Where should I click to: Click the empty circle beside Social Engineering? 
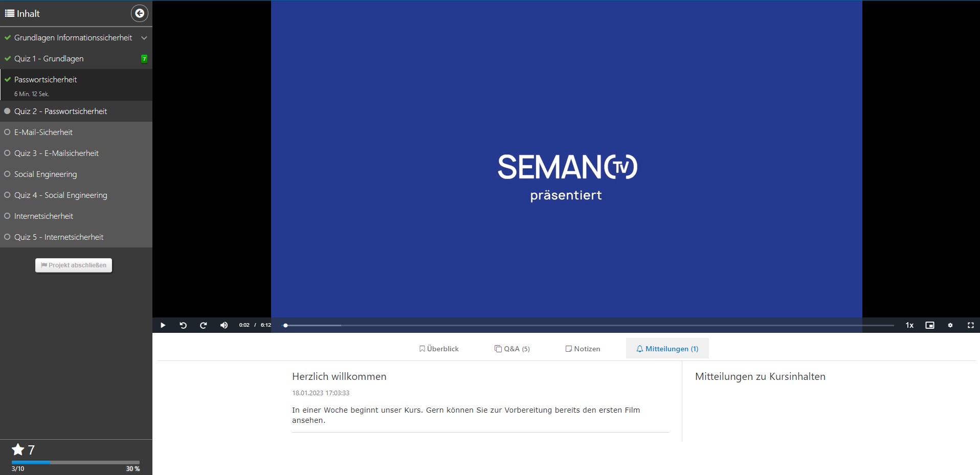7,174
